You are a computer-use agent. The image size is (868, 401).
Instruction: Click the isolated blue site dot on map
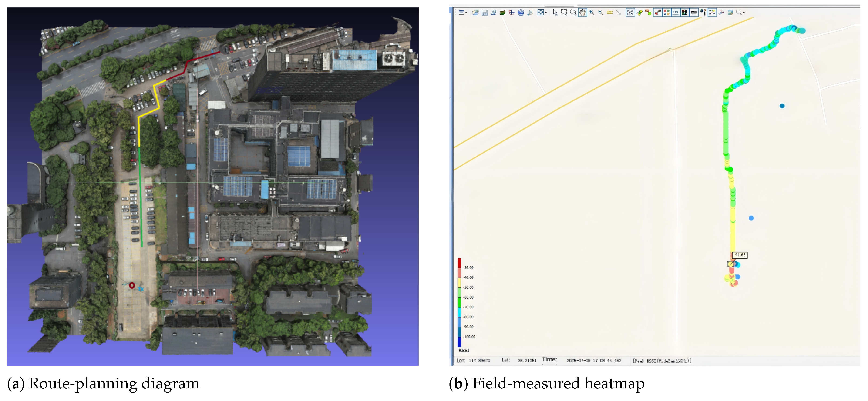pyautogui.click(x=782, y=106)
